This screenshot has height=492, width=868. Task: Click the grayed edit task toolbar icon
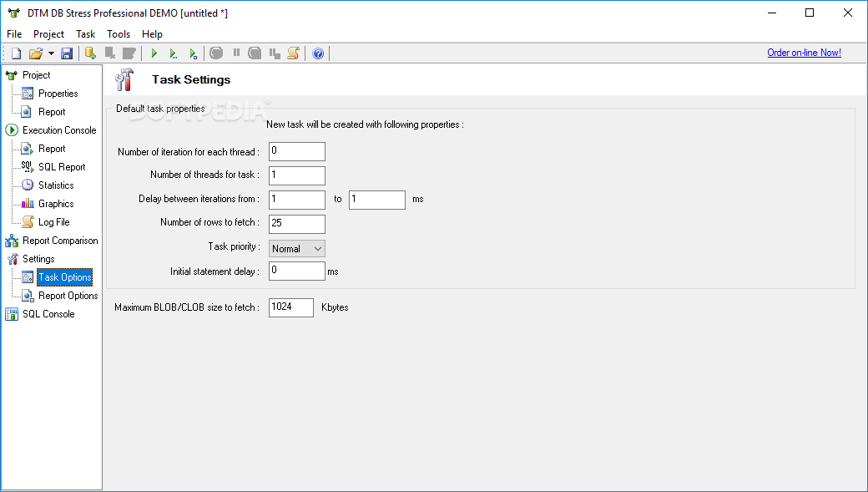(129, 53)
